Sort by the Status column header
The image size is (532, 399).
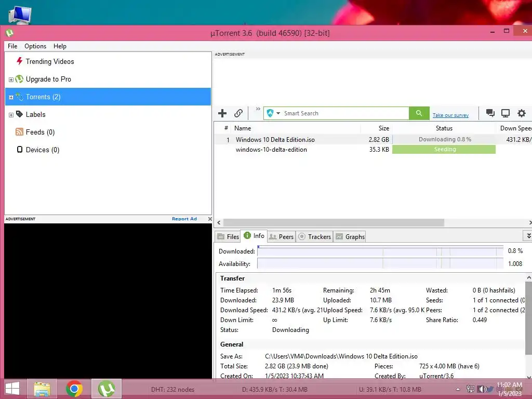click(444, 128)
